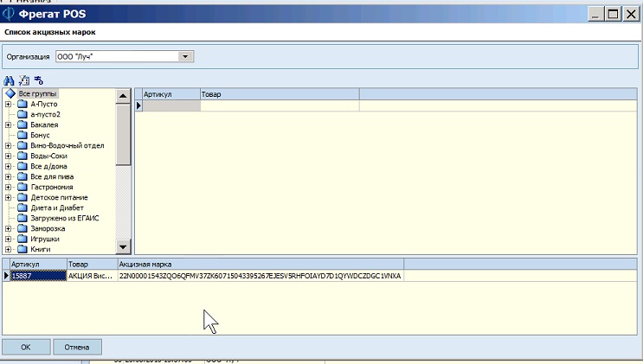Click the group tree scrollbar thumb

[123, 135]
